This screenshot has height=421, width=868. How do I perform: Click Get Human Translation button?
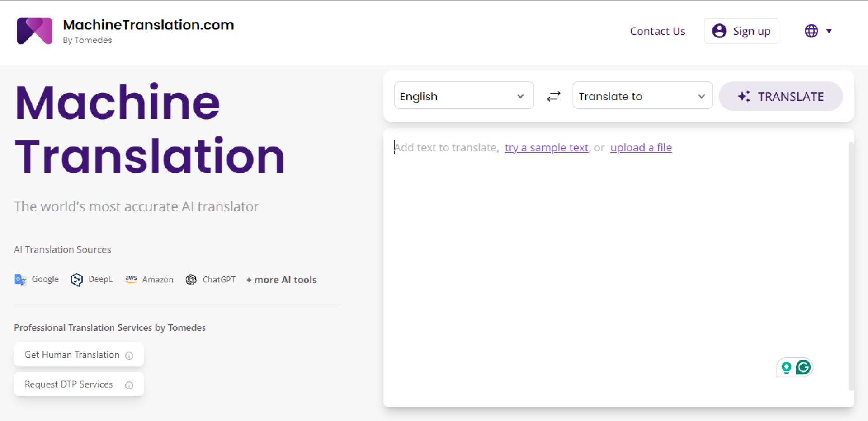[x=79, y=355]
